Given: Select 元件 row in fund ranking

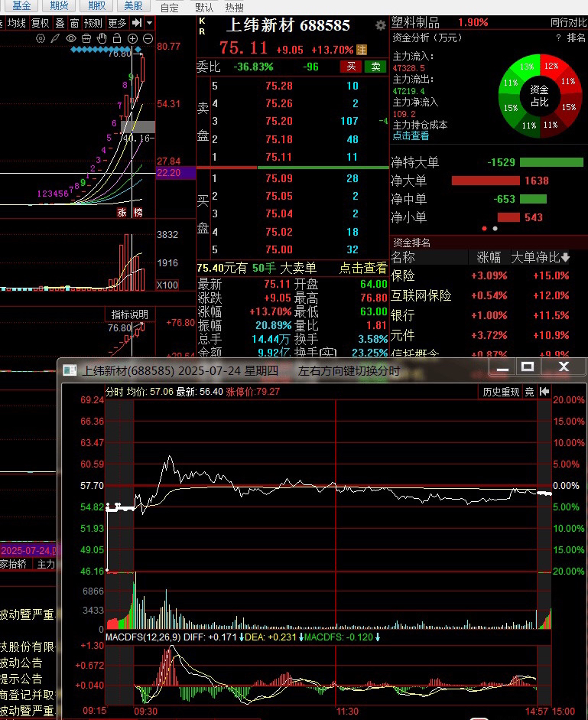Looking at the screenshot, I should point(489,336).
